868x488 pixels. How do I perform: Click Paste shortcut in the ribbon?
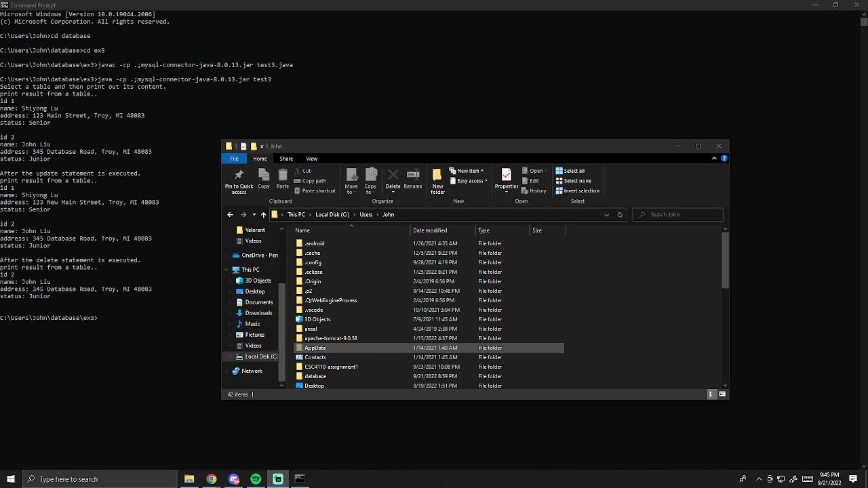tap(315, 190)
